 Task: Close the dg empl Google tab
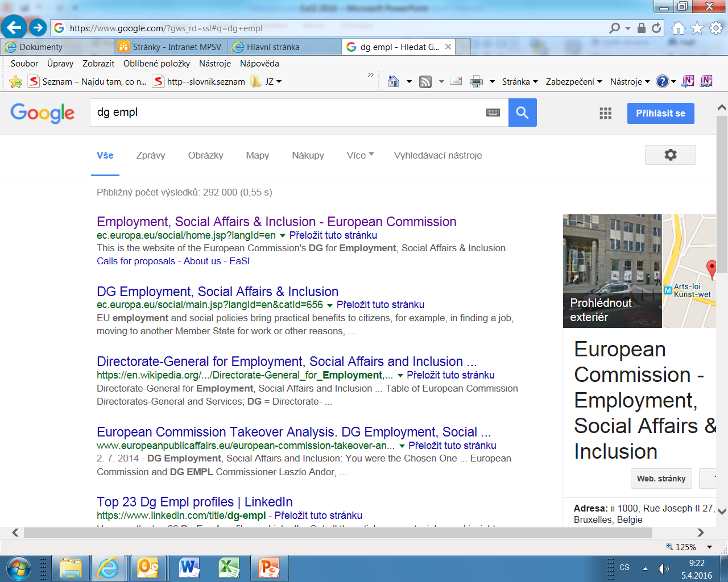(448, 47)
